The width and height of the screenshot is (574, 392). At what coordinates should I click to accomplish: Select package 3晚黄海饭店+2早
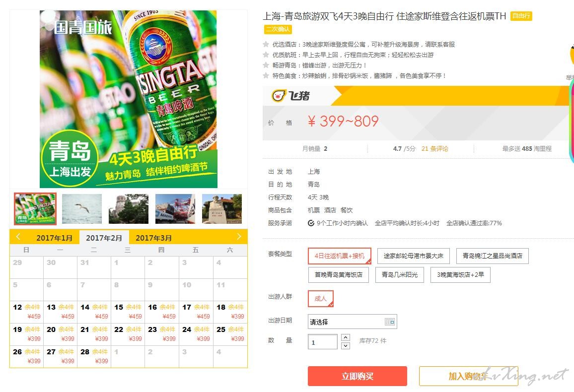coord(460,274)
